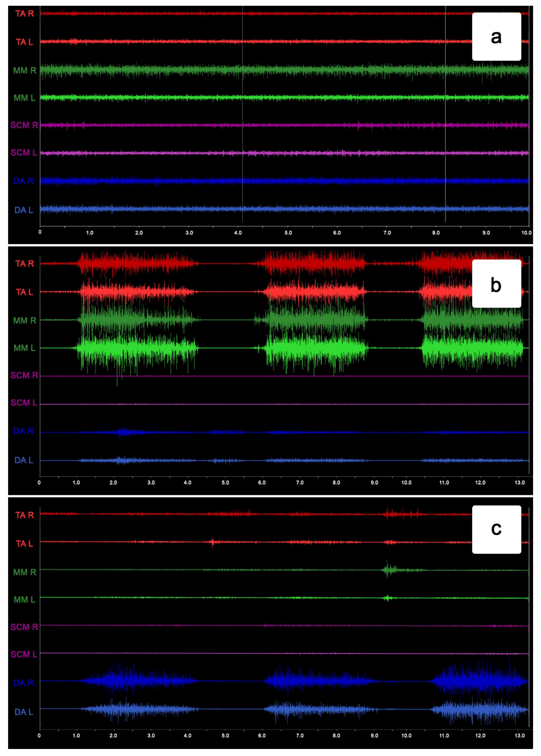541x756 pixels.
Task: Click the TA R label in panel a
Action: click(24, 14)
